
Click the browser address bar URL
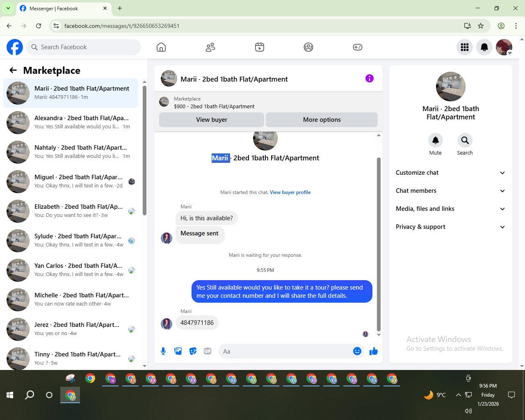(122, 26)
